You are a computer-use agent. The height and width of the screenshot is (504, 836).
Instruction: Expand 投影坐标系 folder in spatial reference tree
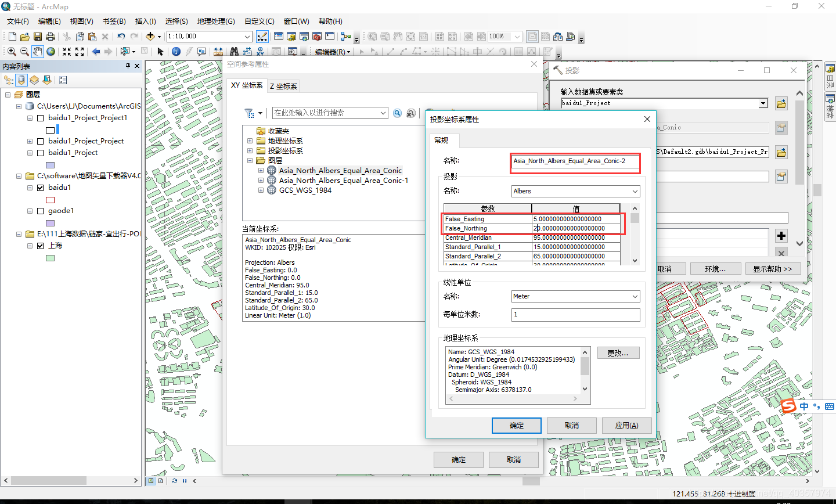(x=250, y=151)
